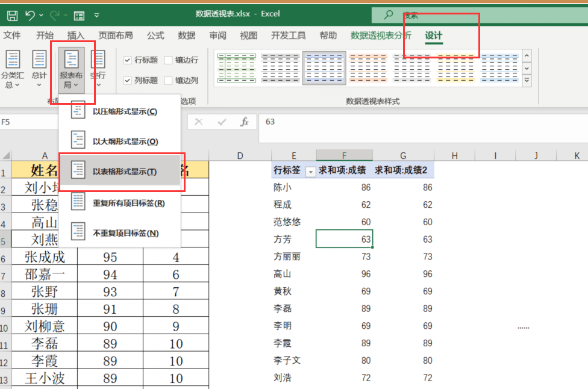588x389 pixels.
Task: Click the search magnifier icon
Action: tap(389, 15)
